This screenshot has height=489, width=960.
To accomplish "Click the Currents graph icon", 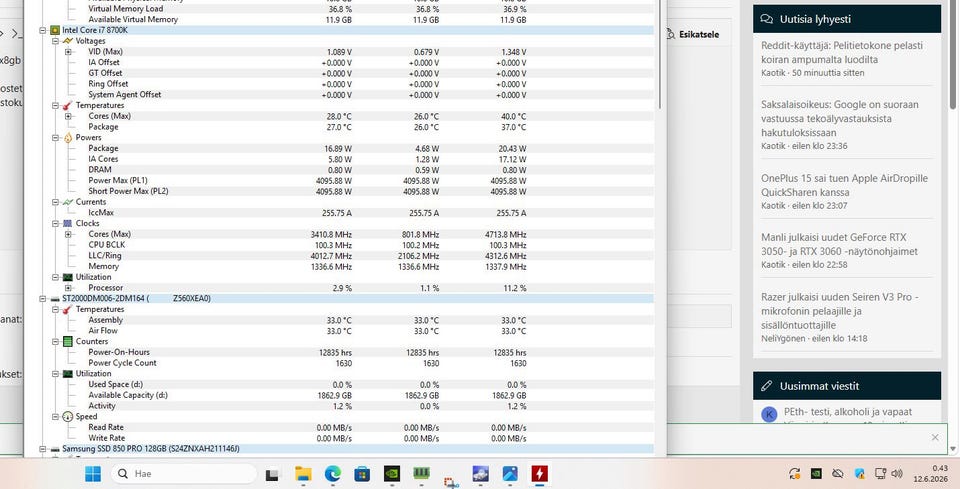I will coord(67,202).
